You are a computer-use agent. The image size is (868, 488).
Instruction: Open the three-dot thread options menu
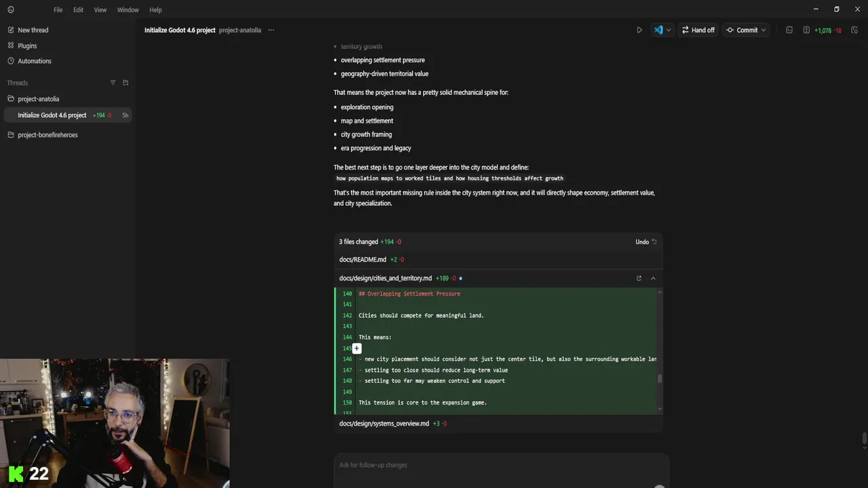tap(271, 30)
